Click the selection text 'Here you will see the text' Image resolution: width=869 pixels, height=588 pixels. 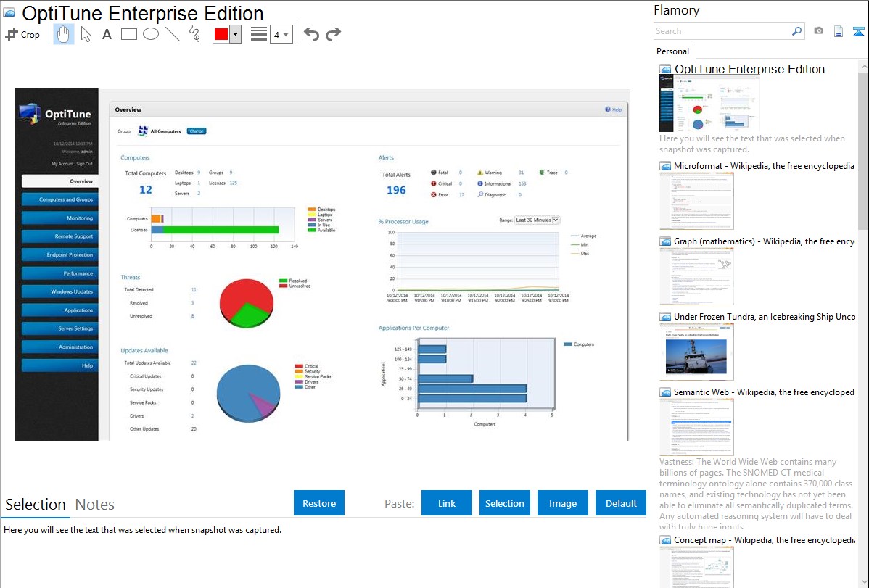[x=142, y=531]
